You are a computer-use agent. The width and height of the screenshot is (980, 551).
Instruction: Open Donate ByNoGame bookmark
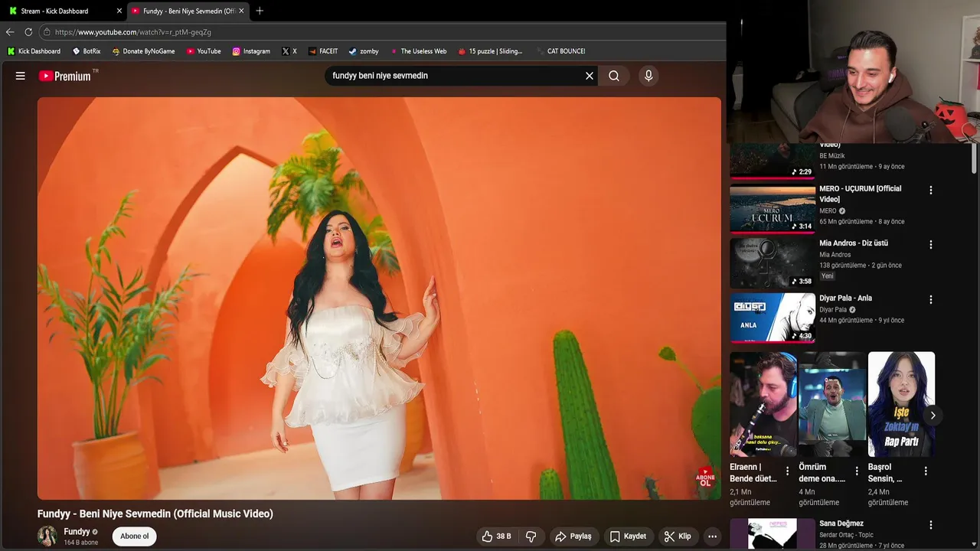point(143,51)
